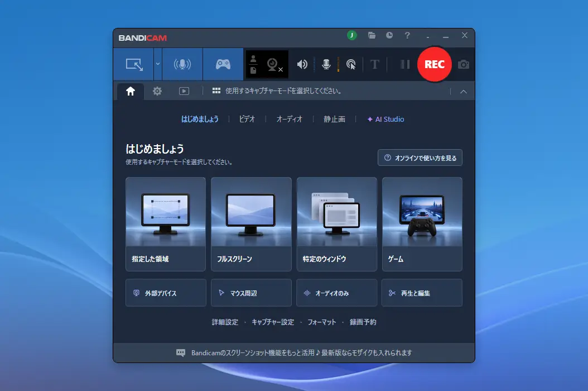The height and width of the screenshot is (391, 588).
Task: Open the settings gear tab
Action: point(157,91)
